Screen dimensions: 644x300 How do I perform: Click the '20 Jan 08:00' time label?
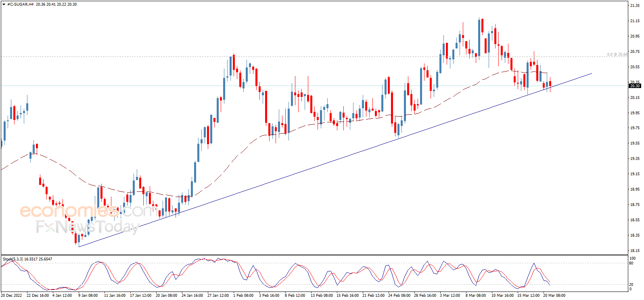pyautogui.click(x=166, y=296)
